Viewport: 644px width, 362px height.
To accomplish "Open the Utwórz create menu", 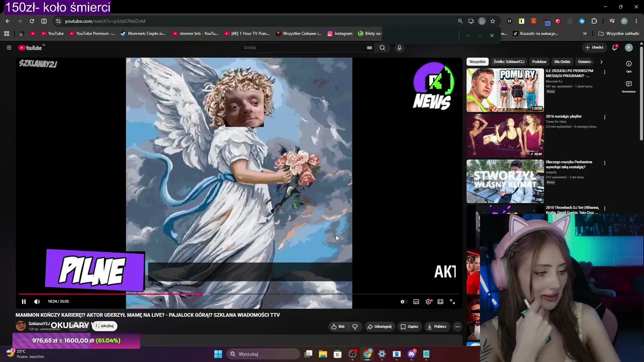I will pyautogui.click(x=594, y=48).
